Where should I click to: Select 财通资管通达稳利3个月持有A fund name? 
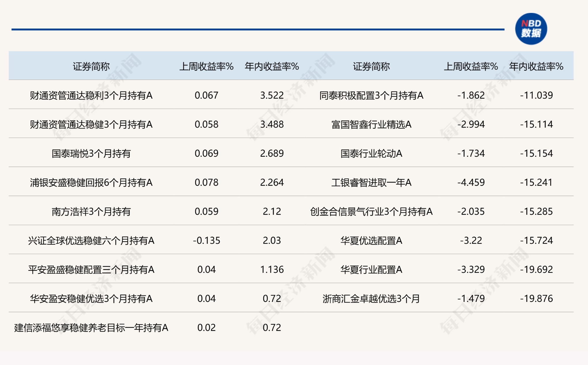point(91,95)
